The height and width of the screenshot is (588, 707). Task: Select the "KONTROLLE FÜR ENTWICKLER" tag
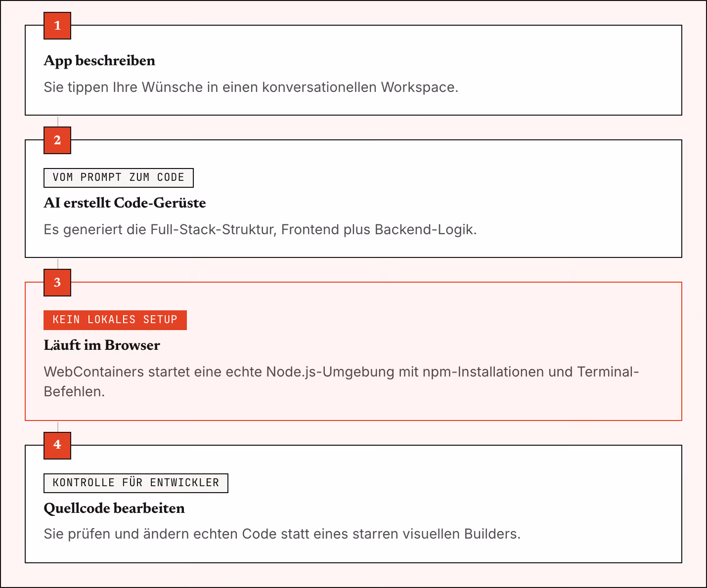click(136, 483)
